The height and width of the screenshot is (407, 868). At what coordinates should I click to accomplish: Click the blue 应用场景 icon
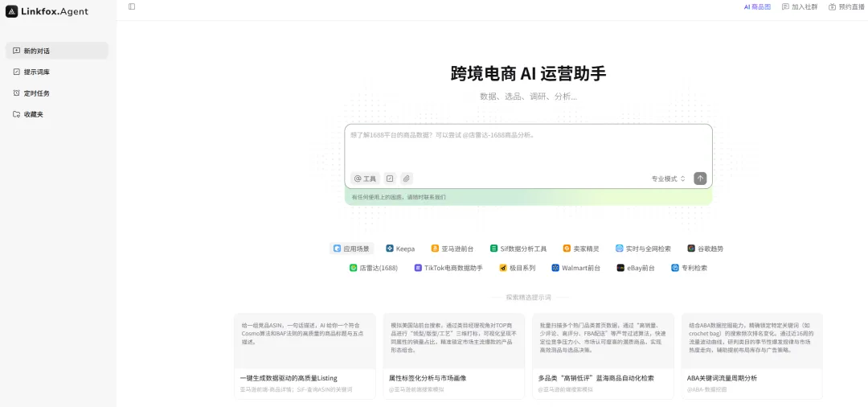click(x=337, y=249)
